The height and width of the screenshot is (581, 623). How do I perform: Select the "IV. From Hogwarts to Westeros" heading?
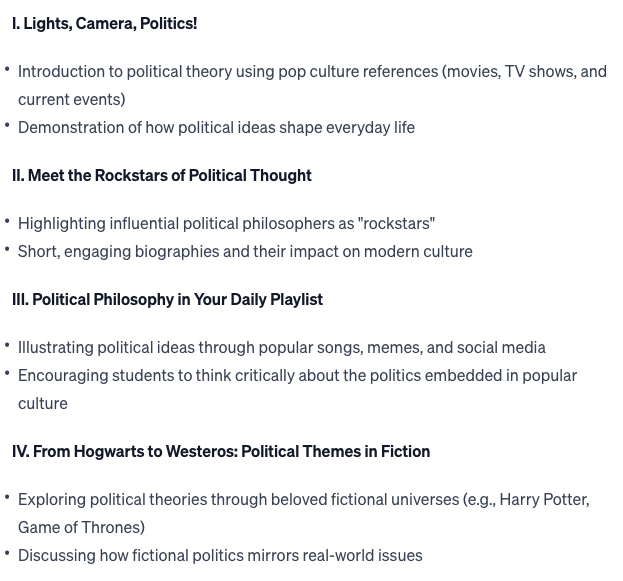click(x=221, y=451)
